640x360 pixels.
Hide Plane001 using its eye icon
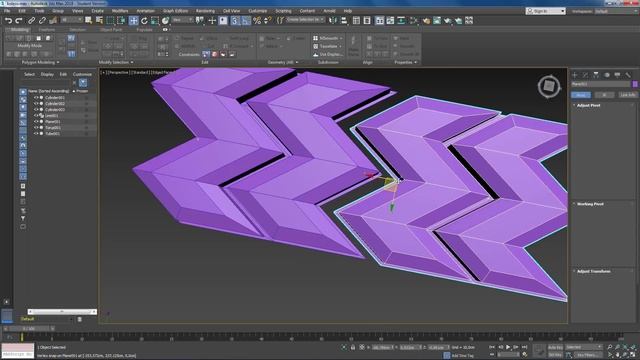pyautogui.click(x=36, y=122)
